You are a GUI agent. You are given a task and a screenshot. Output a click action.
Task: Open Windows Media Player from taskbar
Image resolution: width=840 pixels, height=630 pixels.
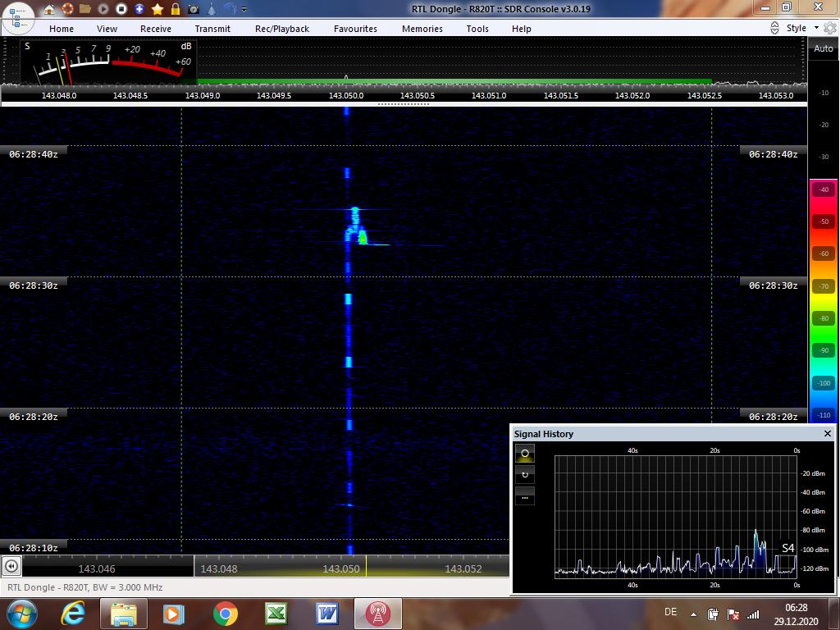click(x=174, y=614)
